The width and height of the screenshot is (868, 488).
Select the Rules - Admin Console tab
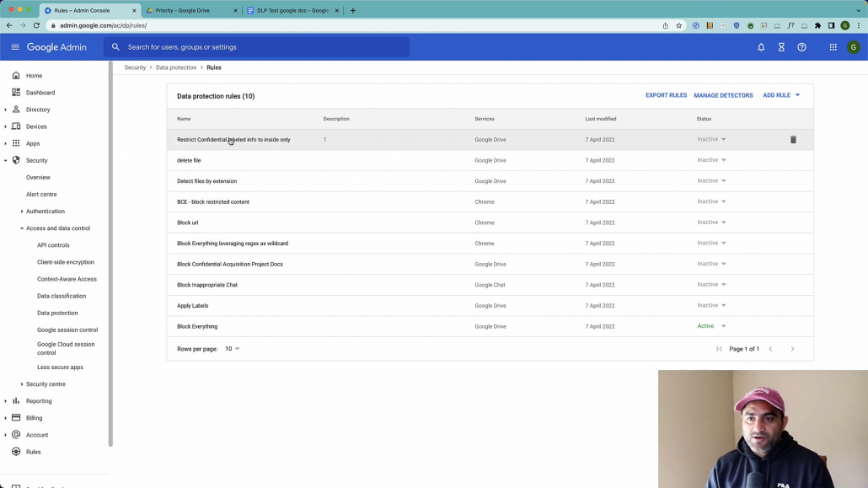(90, 10)
